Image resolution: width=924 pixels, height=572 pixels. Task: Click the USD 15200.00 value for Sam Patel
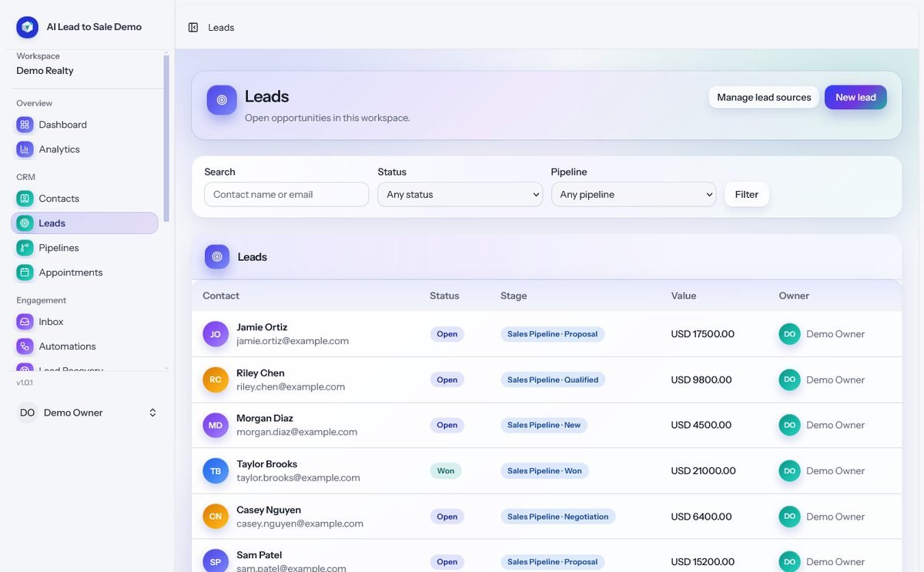point(702,562)
